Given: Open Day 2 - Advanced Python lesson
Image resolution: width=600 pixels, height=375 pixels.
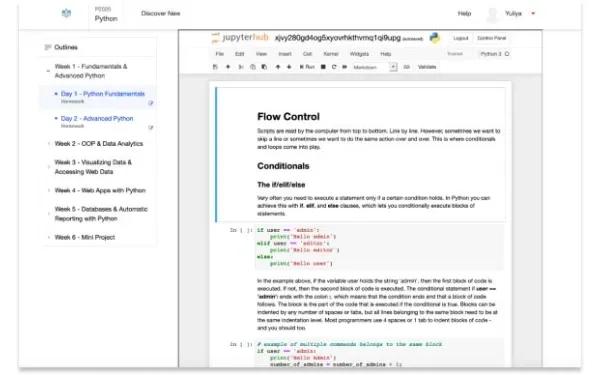Looking at the screenshot, I should (97, 119).
